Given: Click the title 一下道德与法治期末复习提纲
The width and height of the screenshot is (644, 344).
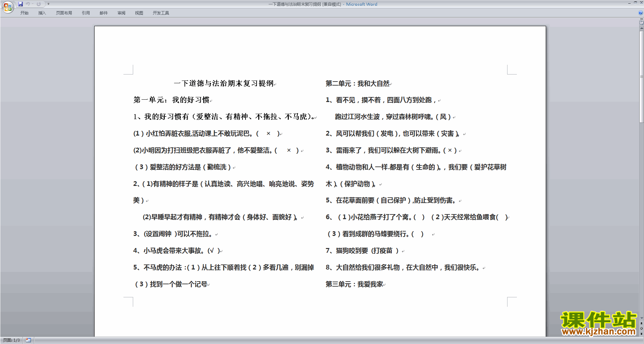Looking at the screenshot, I should pyautogui.click(x=224, y=83).
